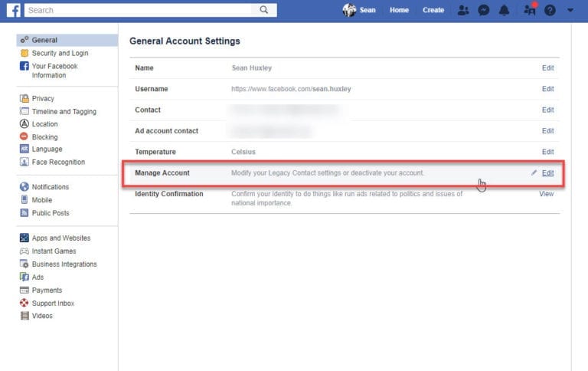Screen dimensions: 588x371
Task: Open Mobile settings label
Action: tap(42, 200)
